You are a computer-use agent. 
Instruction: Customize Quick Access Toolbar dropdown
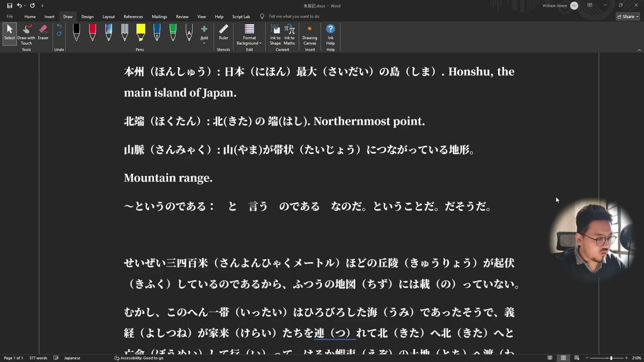42,6
